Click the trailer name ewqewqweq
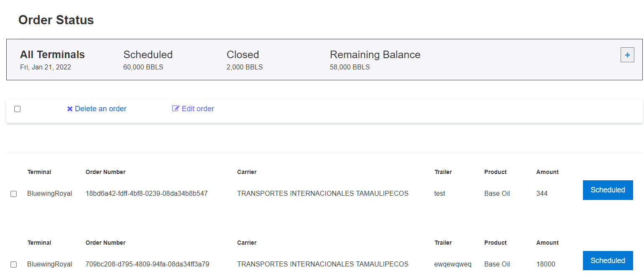Viewport: 644px width, 279px height. 453,264
